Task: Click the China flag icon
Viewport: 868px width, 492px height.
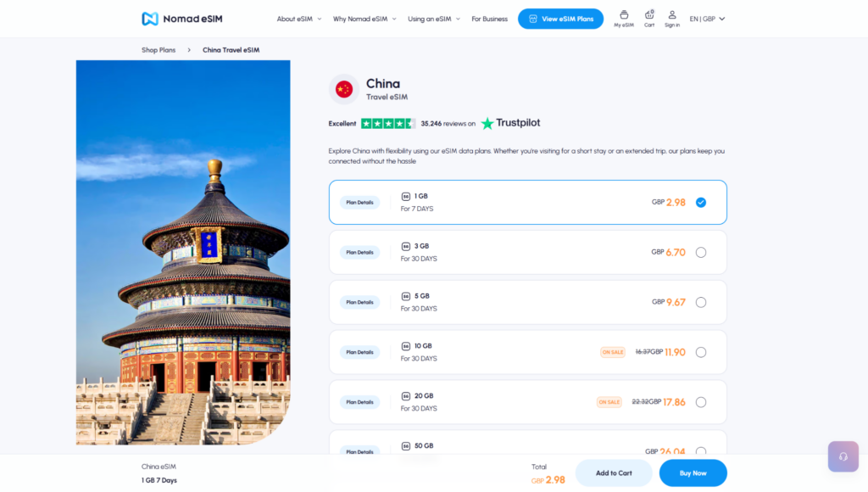Action: 344,89
